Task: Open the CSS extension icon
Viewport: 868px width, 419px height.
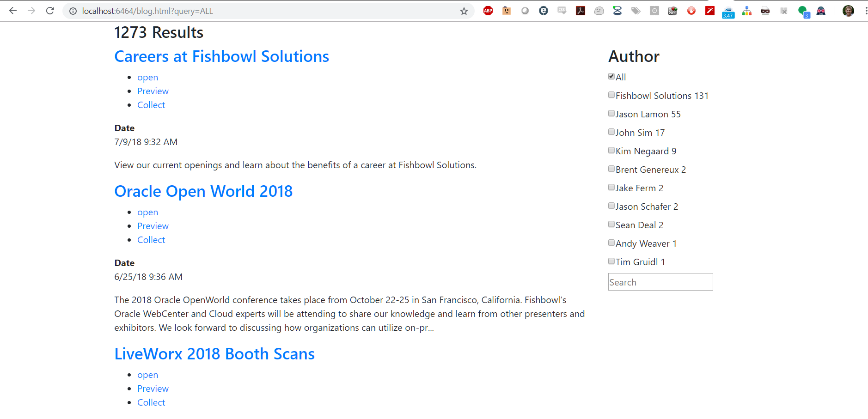Action: point(562,11)
